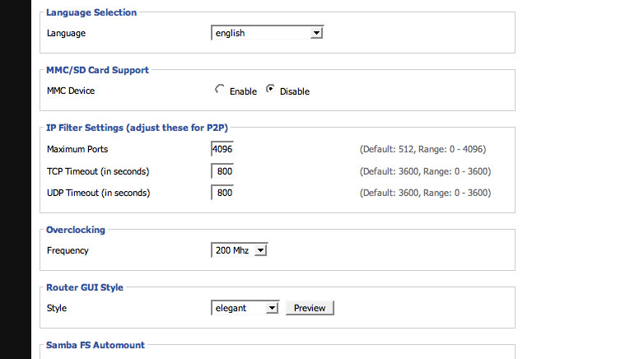Click the Overclocking section heading
Screen dimensions: 644x359
[x=76, y=230]
